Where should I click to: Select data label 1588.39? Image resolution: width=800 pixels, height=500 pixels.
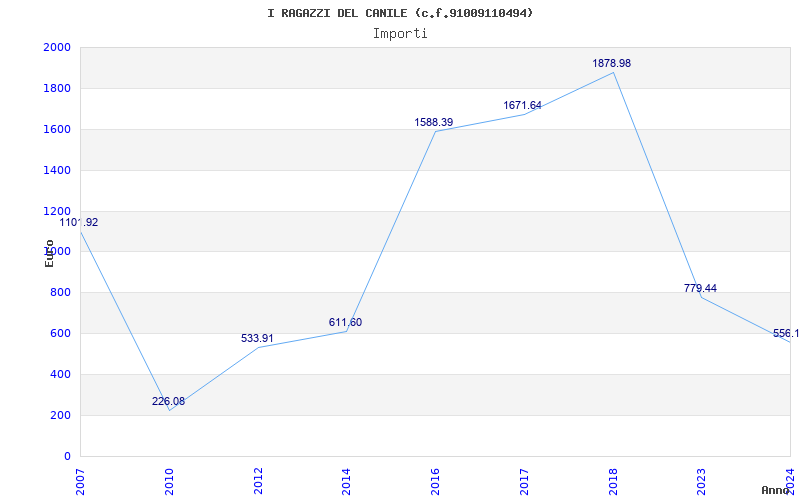tap(434, 122)
